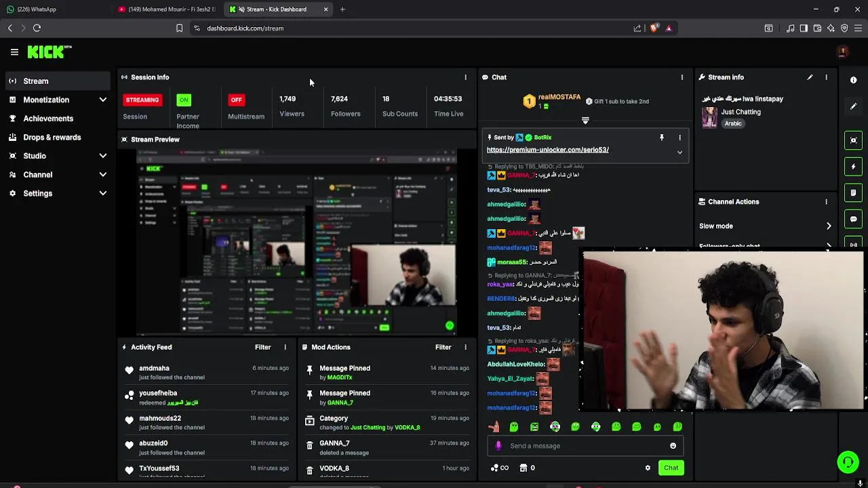The height and width of the screenshot is (488, 868).
Task: Open Stream info panel three-dot options
Action: tap(826, 77)
